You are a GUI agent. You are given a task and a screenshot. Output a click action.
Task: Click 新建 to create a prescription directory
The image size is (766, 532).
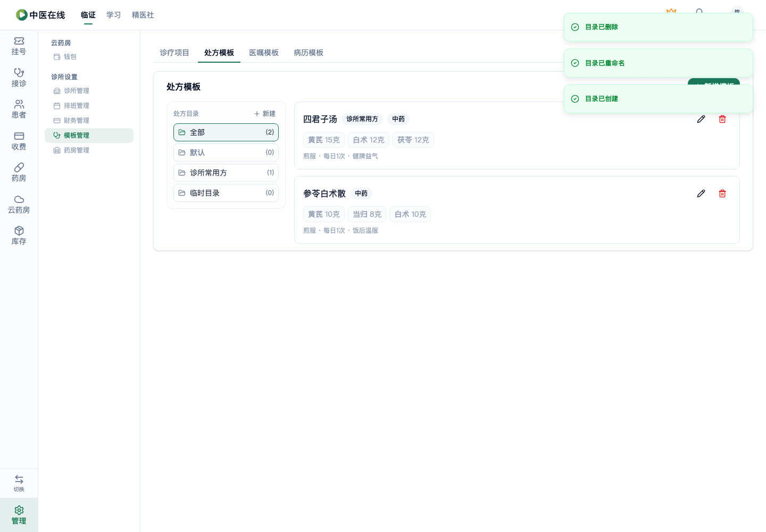coord(265,114)
